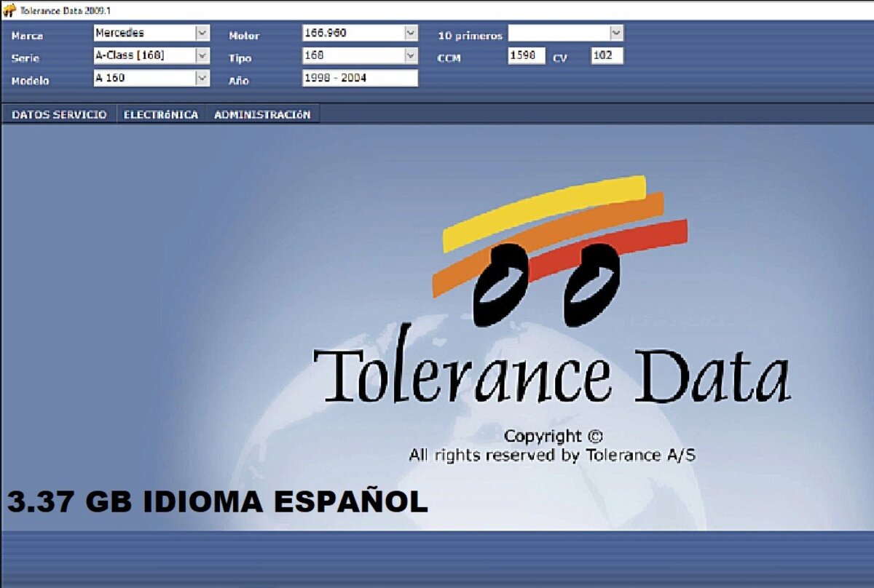This screenshot has height=588, width=874.
Task: Open the 10 primeros dropdown
Action: 616,33
